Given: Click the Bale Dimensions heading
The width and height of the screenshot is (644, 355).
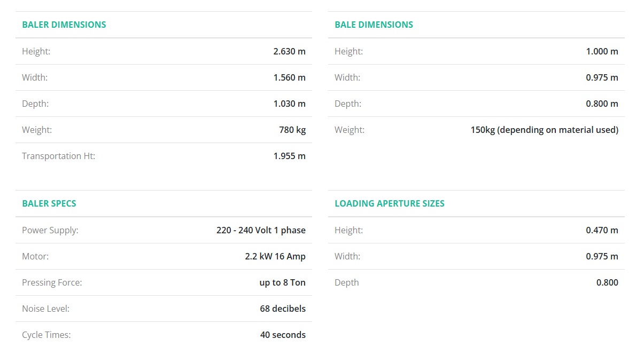Looking at the screenshot, I should pos(374,25).
